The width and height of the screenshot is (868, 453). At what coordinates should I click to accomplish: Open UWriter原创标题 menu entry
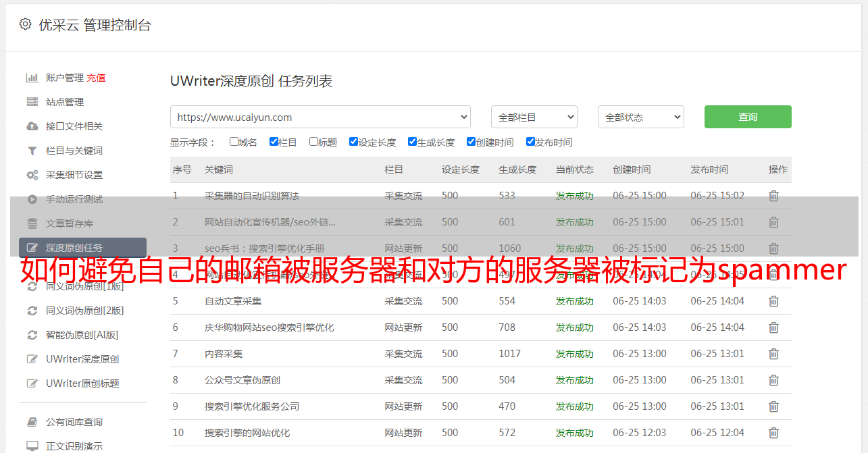click(x=82, y=383)
